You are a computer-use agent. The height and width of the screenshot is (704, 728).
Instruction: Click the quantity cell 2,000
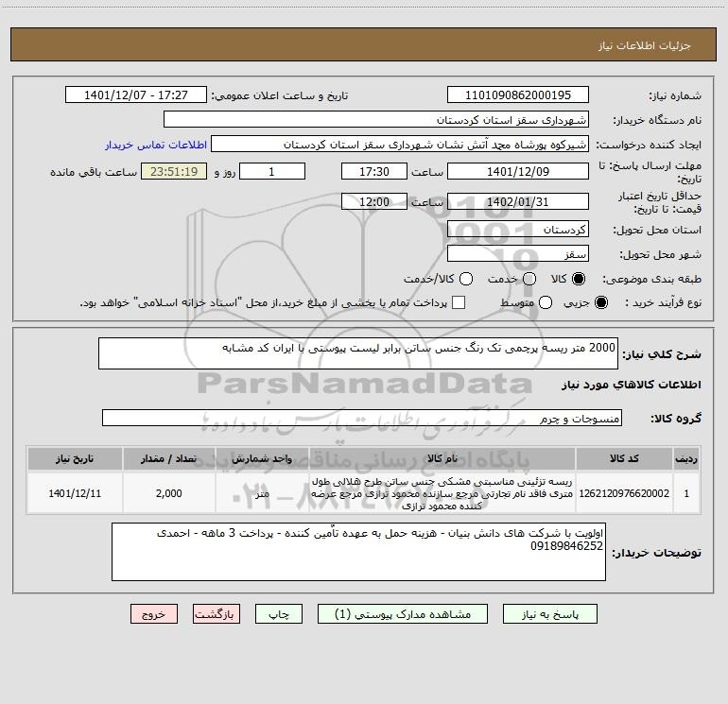[169, 493]
